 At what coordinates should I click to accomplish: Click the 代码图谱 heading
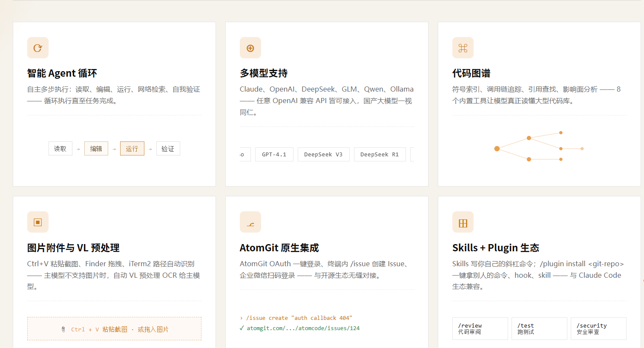click(x=471, y=73)
